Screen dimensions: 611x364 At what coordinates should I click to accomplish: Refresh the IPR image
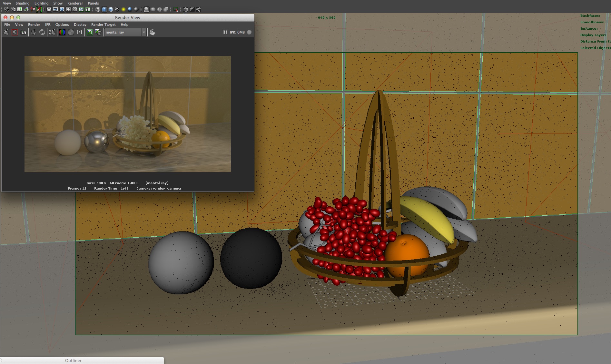(42, 32)
